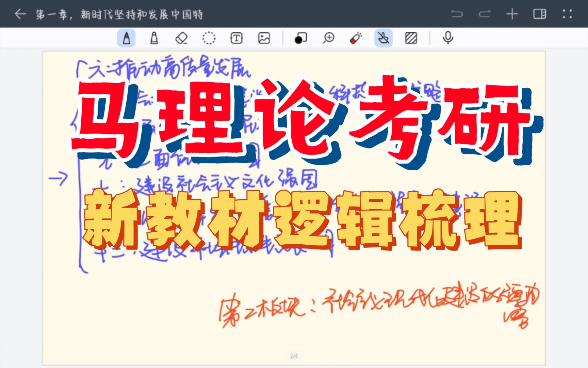Toggle finger touch drawing mode
The height and width of the screenshot is (368, 588).
(383, 38)
